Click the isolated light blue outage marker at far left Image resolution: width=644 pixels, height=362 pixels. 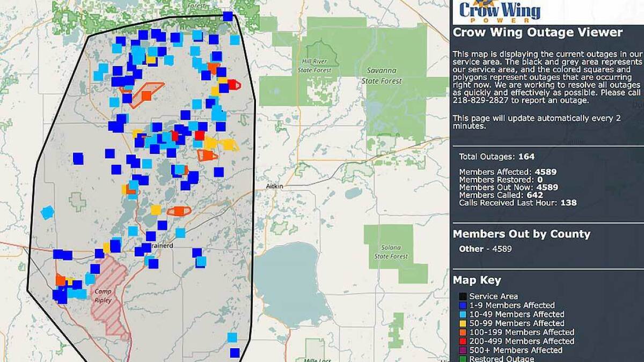[x=48, y=212]
